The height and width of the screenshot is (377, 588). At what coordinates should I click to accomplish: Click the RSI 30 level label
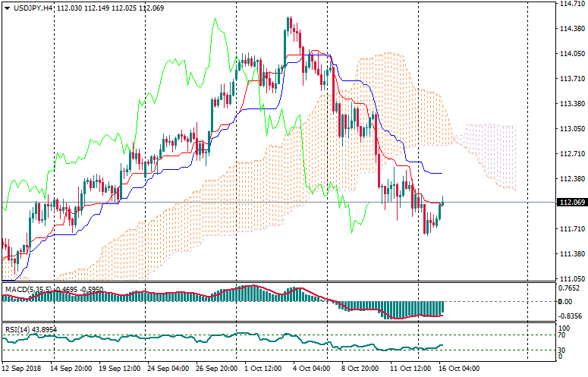[564, 350]
